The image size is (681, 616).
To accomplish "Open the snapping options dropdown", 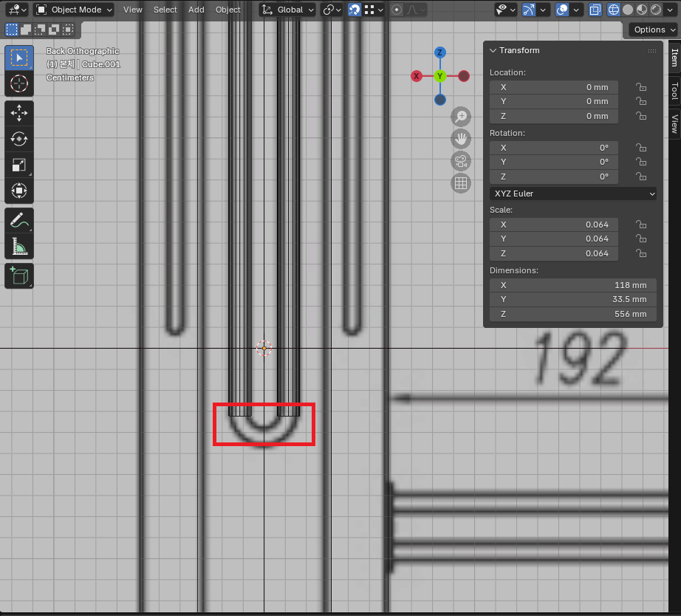I will (374, 10).
